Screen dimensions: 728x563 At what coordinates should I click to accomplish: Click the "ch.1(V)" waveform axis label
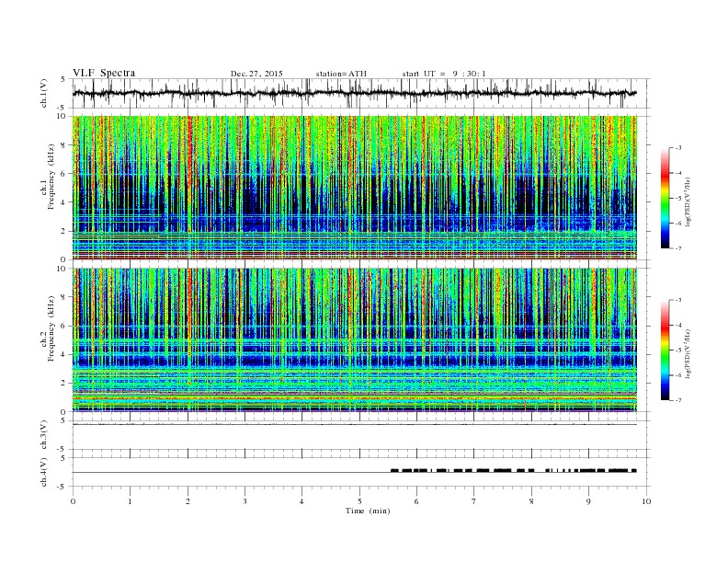pyautogui.click(x=44, y=93)
